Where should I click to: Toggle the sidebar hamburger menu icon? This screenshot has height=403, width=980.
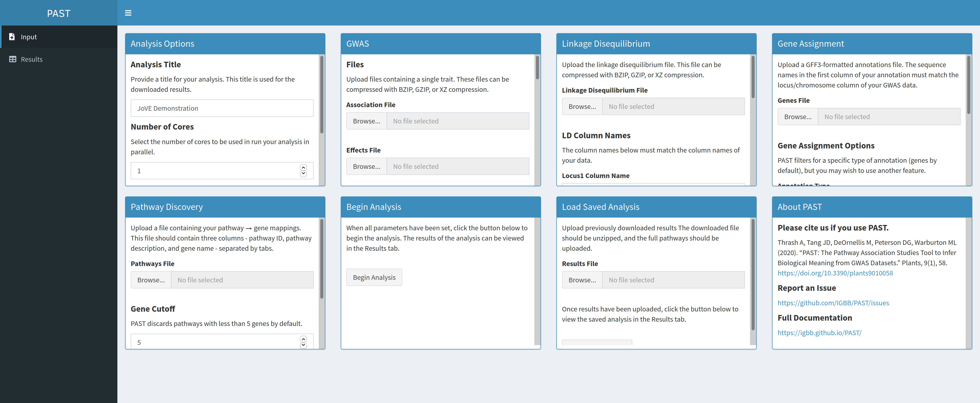tap(128, 13)
